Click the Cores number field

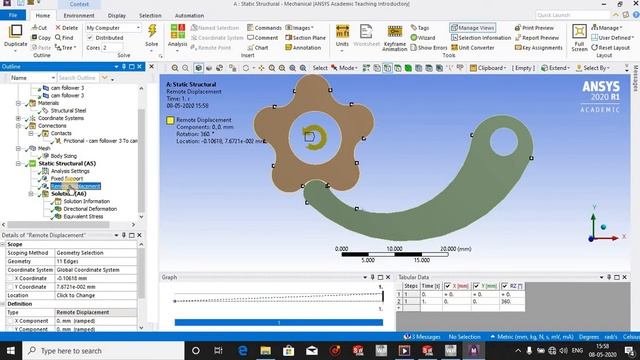(x=111, y=47)
